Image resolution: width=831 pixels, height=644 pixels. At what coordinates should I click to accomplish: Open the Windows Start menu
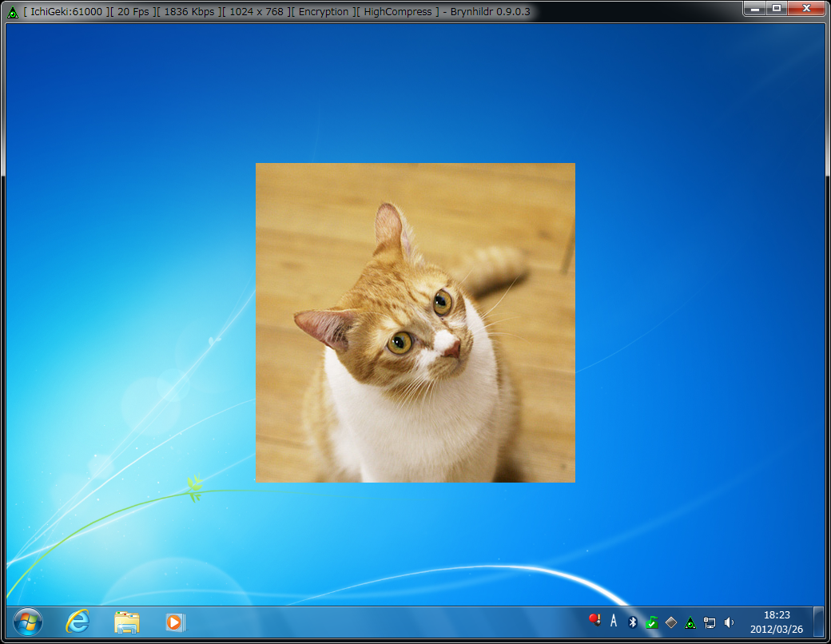[28, 621]
